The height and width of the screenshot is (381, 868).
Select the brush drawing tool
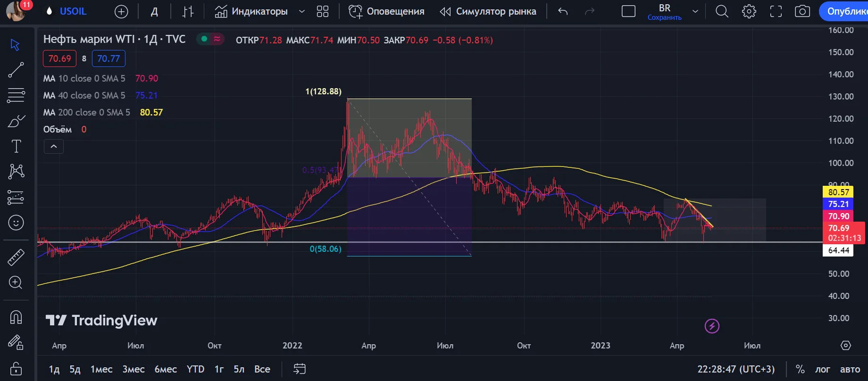coord(16,121)
